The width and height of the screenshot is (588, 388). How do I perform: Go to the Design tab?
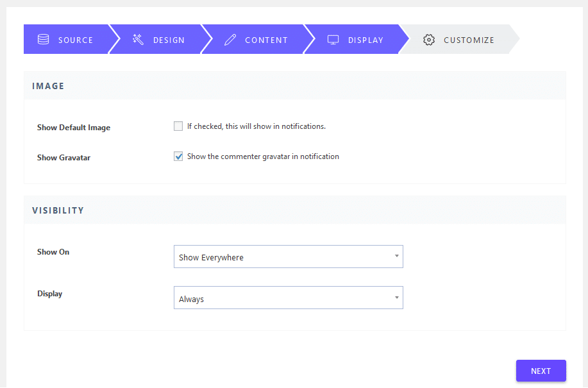tap(167, 39)
